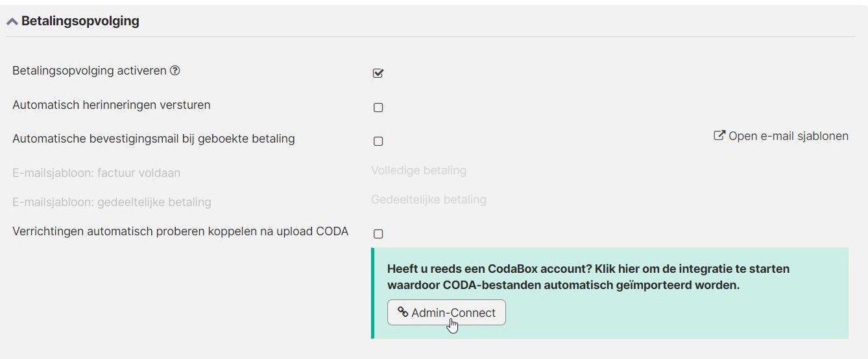The image size is (868, 359).
Task: Click the Automatische bevestigingsmail bij geboekte betaling label
Action: tap(153, 139)
